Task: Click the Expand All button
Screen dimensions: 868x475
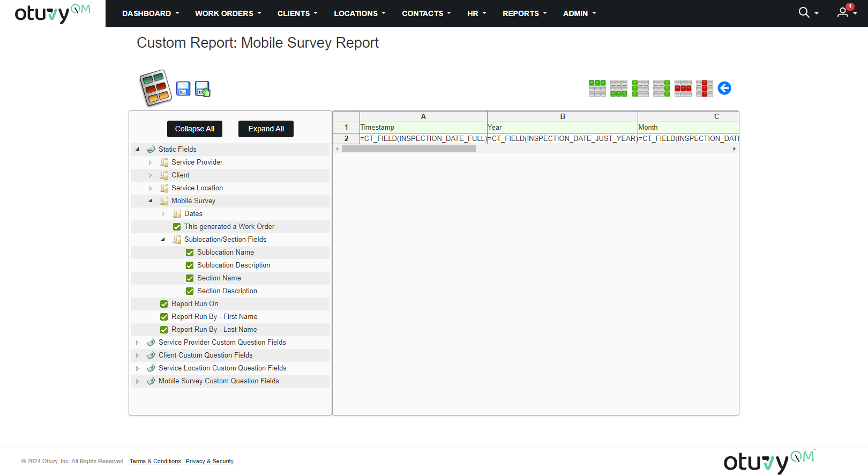Action: [266, 129]
